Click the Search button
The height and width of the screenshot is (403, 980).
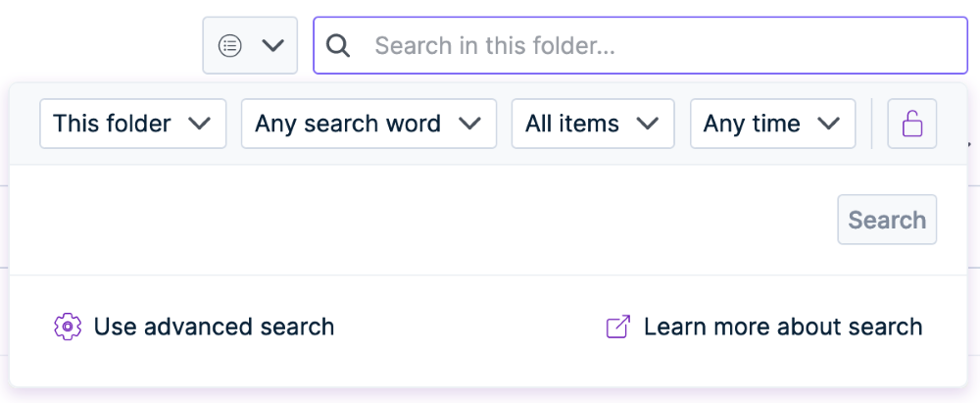click(x=887, y=220)
